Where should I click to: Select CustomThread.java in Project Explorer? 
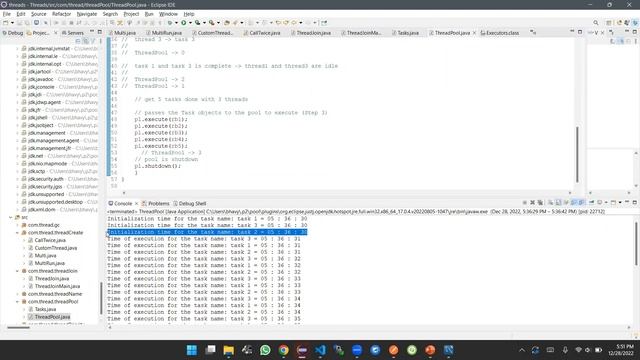click(56, 248)
